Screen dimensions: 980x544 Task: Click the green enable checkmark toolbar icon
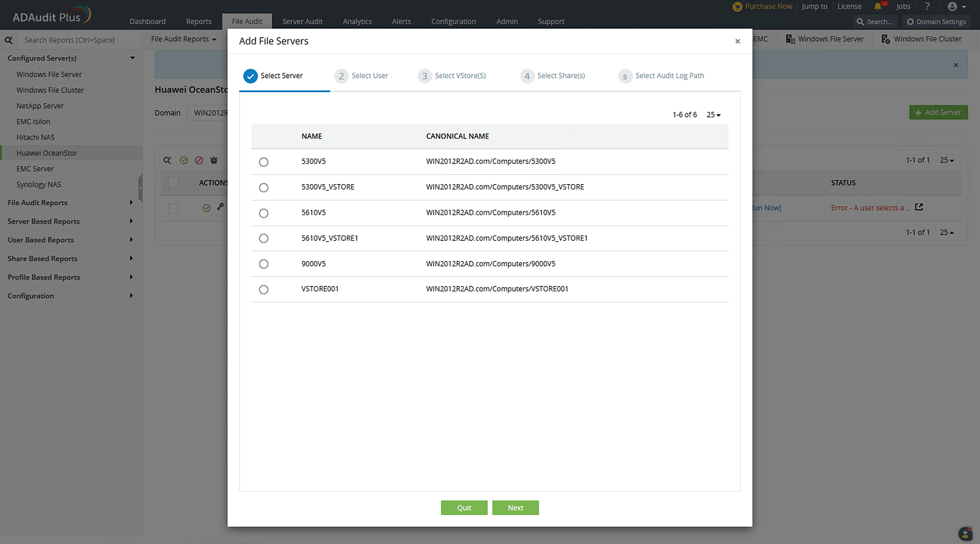[184, 160]
